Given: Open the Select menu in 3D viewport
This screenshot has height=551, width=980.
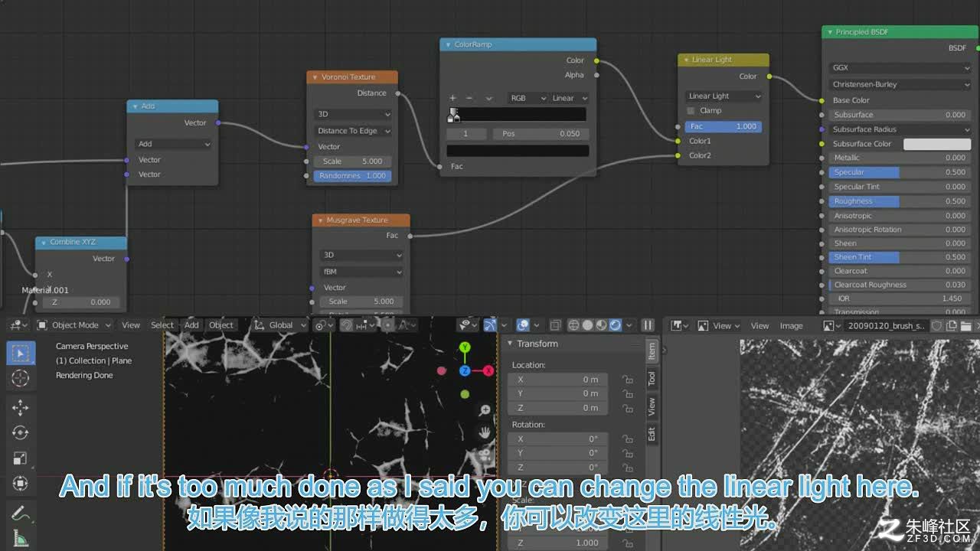Looking at the screenshot, I should pyautogui.click(x=162, y=325).
